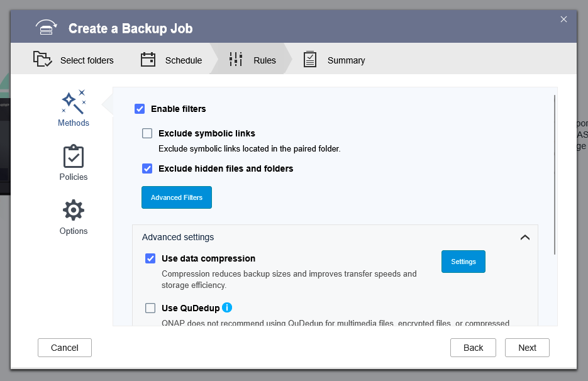This screenshot has width=588, height=381.
Task: Uncheck Exclude hidden files and folders
Action: 147,168
